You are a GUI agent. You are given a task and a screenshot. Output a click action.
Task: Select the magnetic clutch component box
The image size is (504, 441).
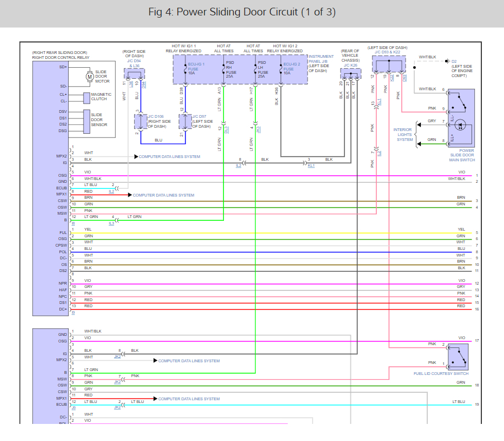[x=86, y=97]
